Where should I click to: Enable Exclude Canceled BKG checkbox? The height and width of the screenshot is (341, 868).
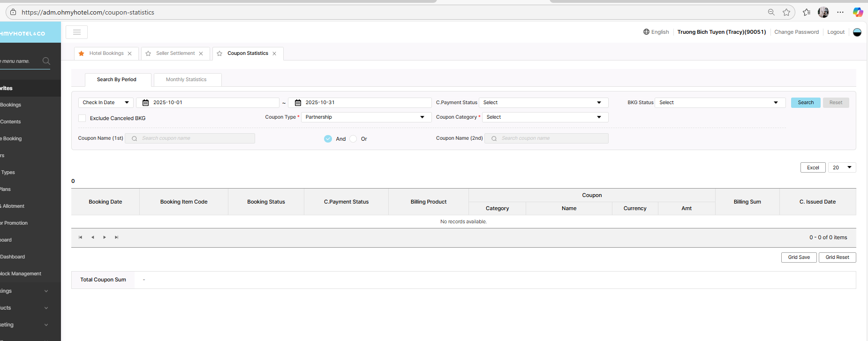[x=83, y=118]
